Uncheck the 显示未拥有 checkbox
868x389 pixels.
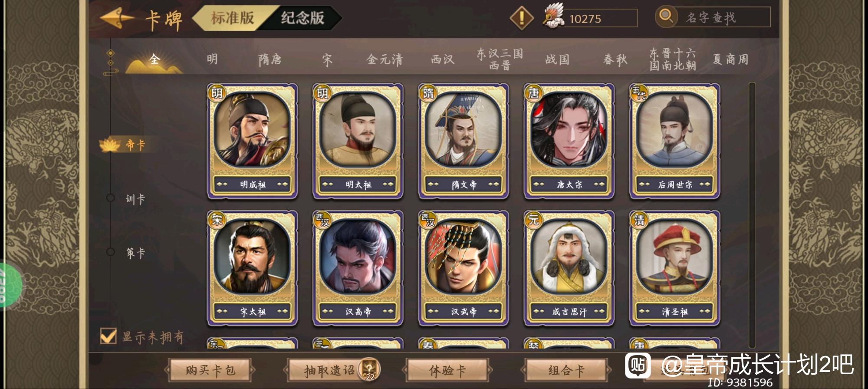108,336
